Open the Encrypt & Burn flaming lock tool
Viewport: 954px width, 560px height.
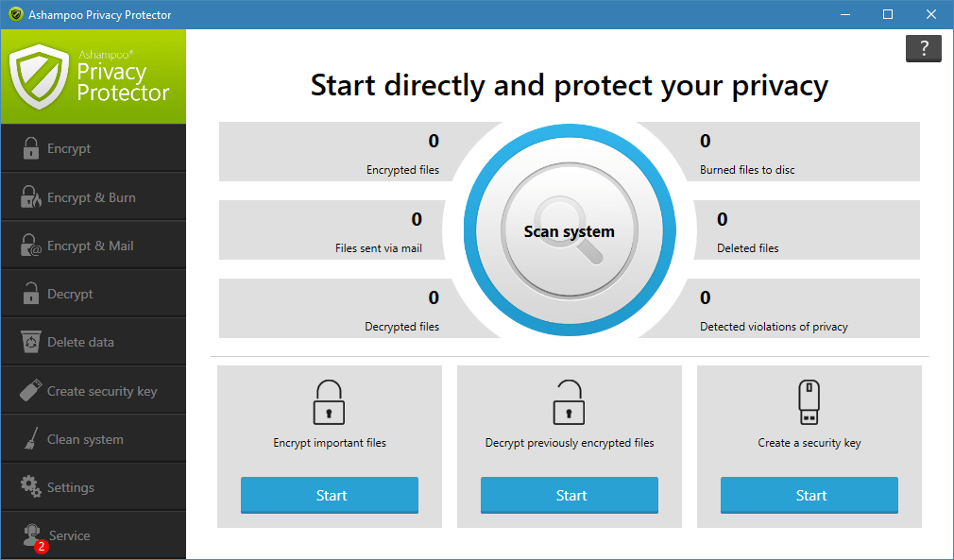32,196
